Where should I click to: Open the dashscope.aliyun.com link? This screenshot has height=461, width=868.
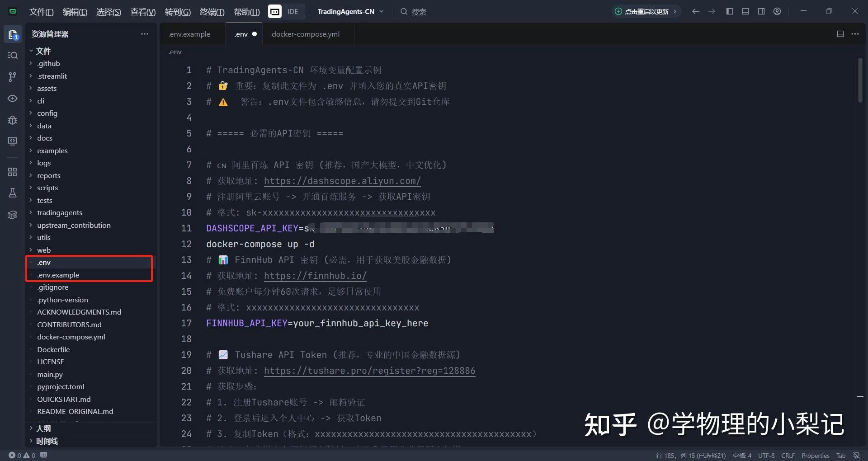coord(342,181)
